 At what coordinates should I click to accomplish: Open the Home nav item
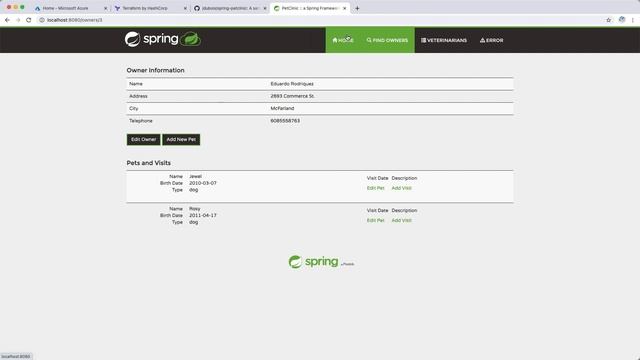pyautogui.click(x=343, y=40)
